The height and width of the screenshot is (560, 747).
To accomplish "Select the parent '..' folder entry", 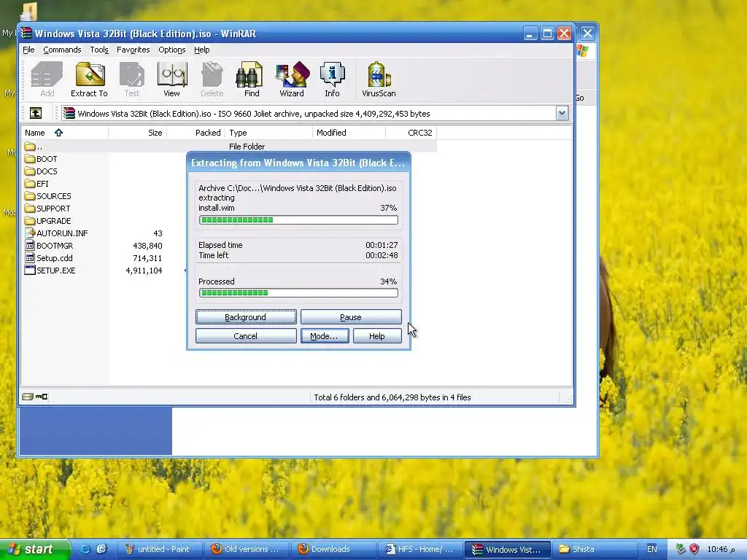I will tap(34, 147).
